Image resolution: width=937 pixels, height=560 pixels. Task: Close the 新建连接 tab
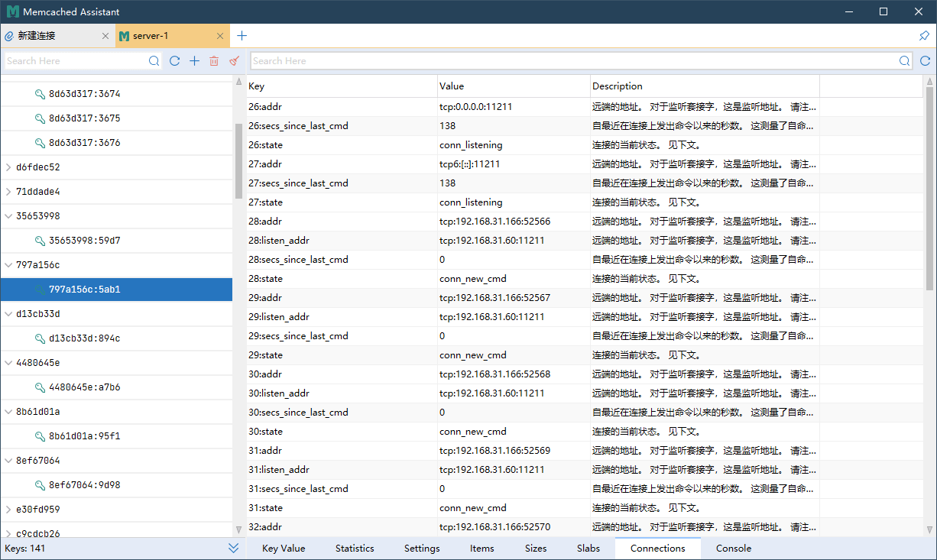[x=105, y=36]
